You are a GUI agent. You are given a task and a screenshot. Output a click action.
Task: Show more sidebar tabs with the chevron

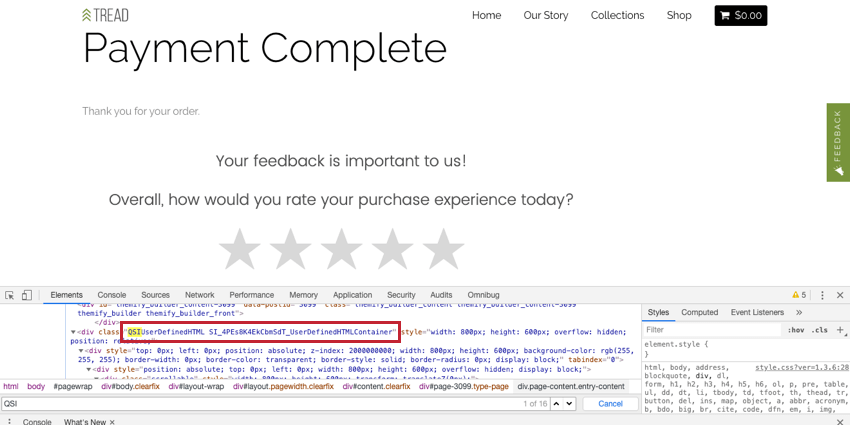[x=799, y=312]
